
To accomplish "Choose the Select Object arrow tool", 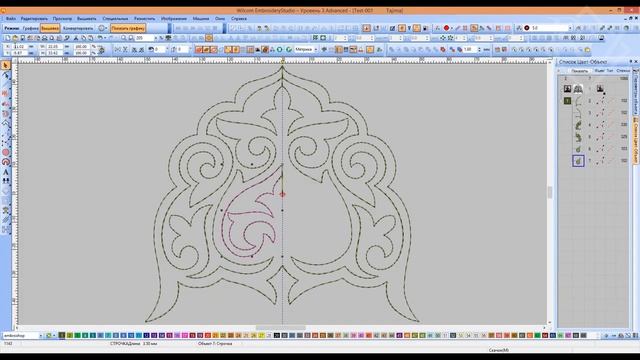I will point(6,65).
